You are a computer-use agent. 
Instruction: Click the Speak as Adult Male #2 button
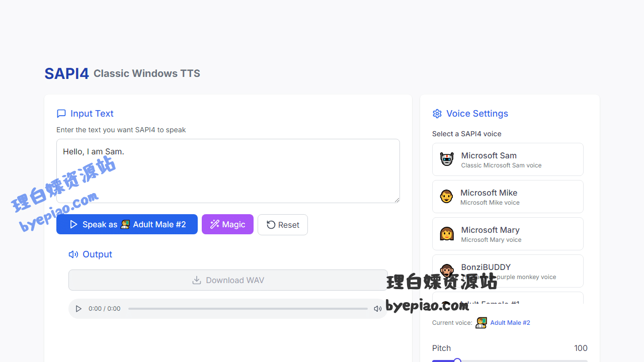point(127,224)
